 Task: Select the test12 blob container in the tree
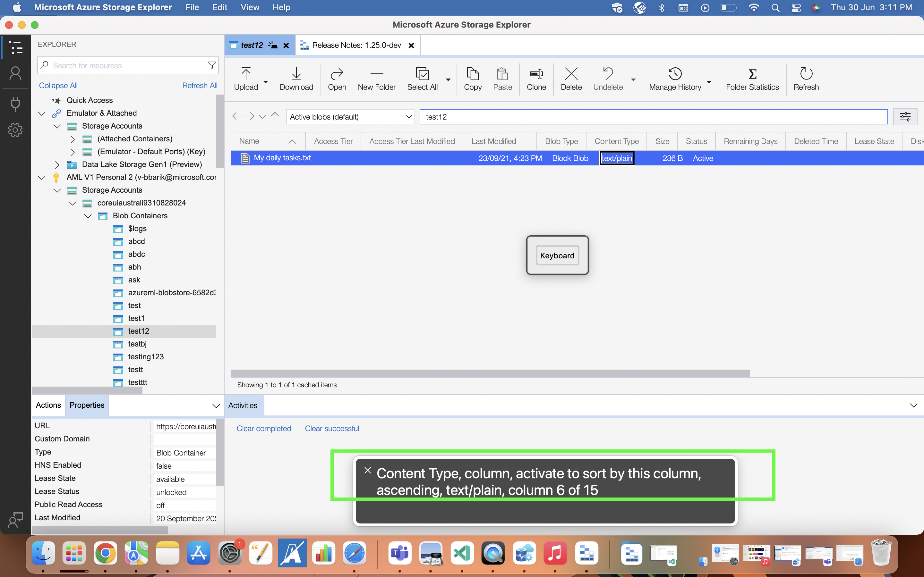coord(139,331)
